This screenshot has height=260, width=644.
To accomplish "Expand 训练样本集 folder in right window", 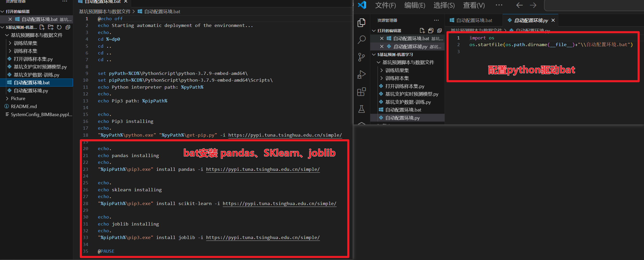I will pyautogui.click(x=381, y=78).
